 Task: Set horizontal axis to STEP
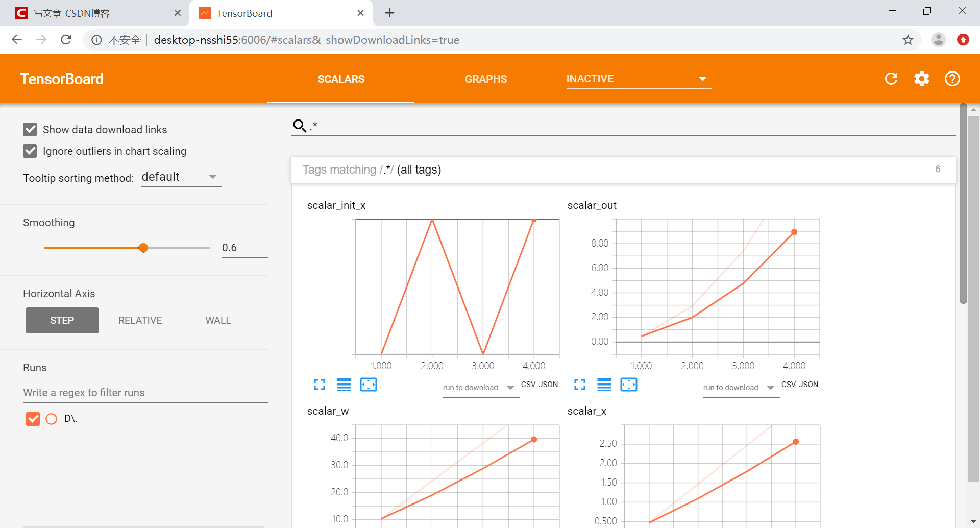coord(62,320)
